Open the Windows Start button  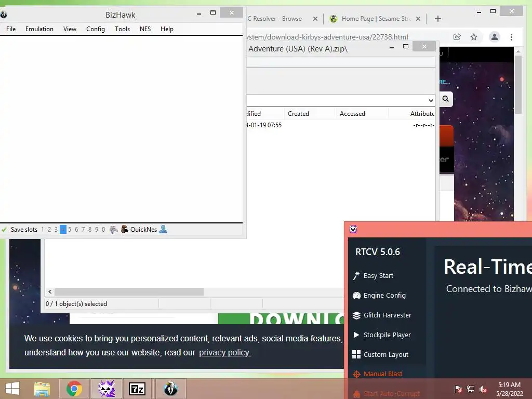[12, 389]
